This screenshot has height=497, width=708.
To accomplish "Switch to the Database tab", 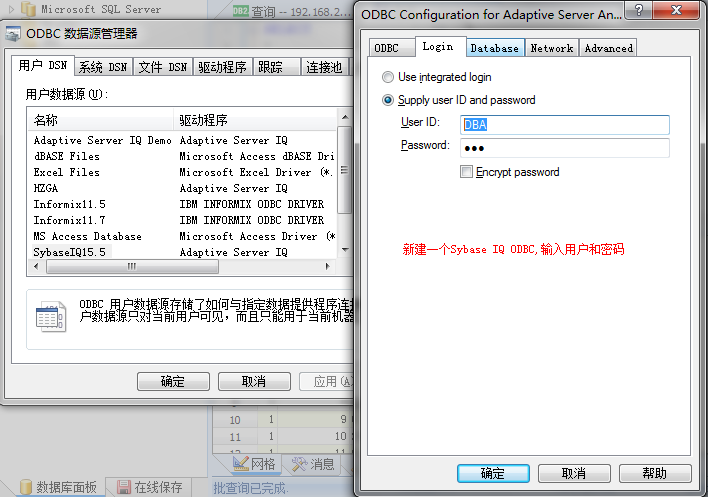I will (495, 48).
